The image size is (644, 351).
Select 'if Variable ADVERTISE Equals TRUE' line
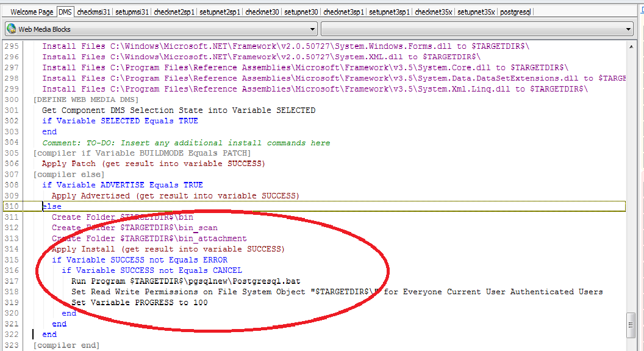[123, 185]
